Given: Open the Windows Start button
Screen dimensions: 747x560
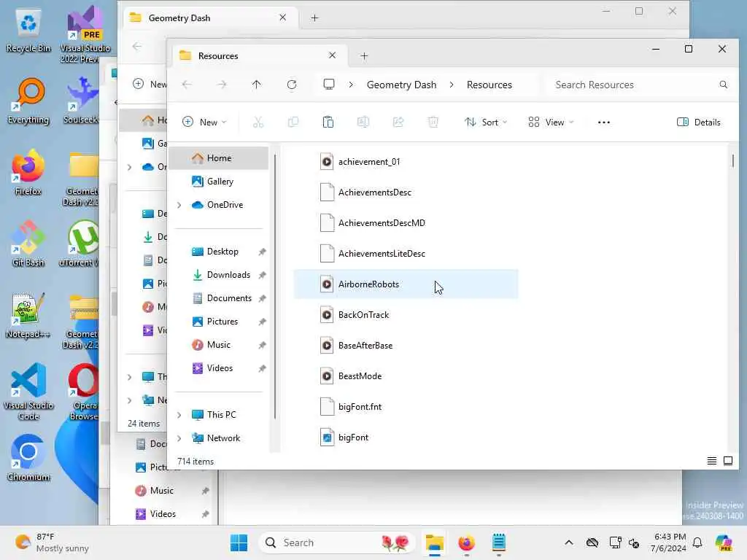Looking at the screenshot, I should tap(239, 542).
